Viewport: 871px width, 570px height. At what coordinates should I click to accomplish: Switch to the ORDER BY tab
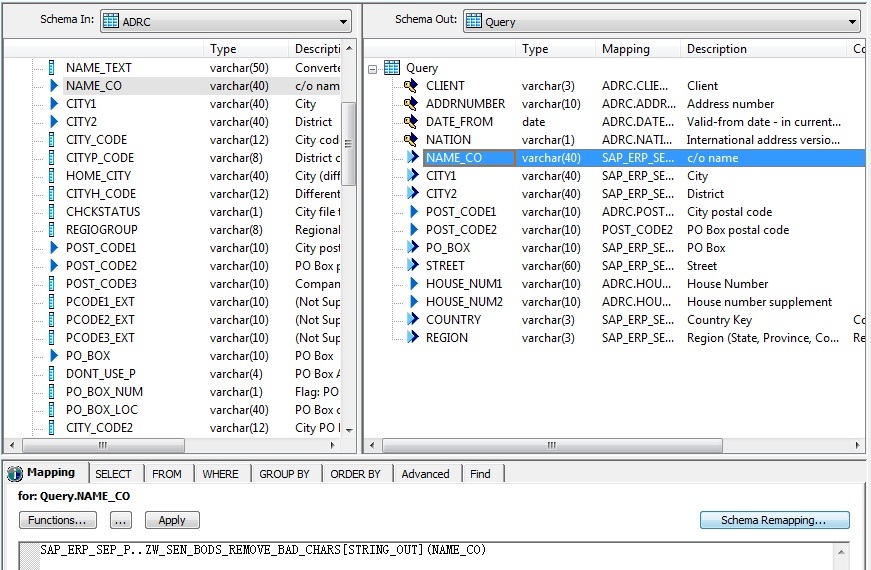point(355,474)
